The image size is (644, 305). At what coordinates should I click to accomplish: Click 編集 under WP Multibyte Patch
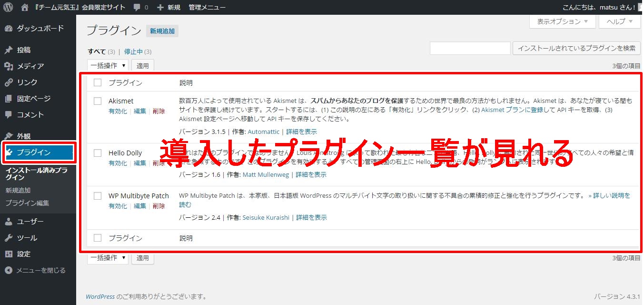pyautogui.click(x=140, y=206)
